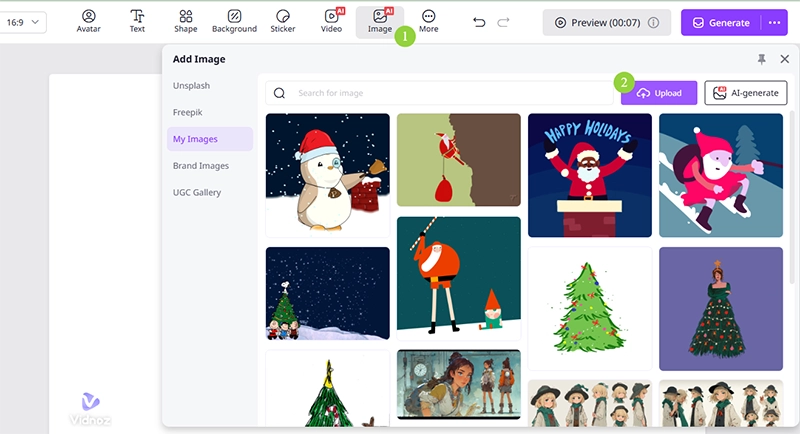Open the Avatar tool
The width and height of the screenshot is (800, 434).
tap(88, 22)
